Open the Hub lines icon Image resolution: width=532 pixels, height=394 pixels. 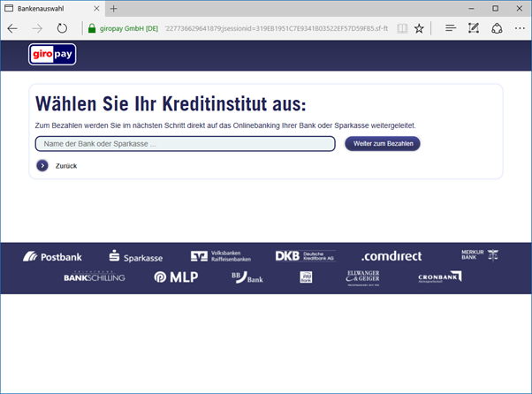click(x=451, y=28)
